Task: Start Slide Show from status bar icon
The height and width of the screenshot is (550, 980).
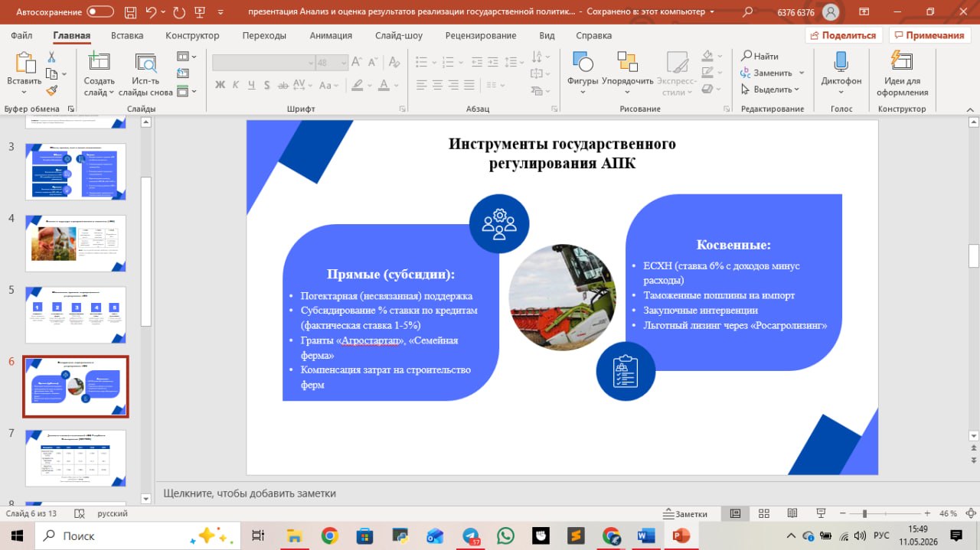Action: click(x=820, y=514)
